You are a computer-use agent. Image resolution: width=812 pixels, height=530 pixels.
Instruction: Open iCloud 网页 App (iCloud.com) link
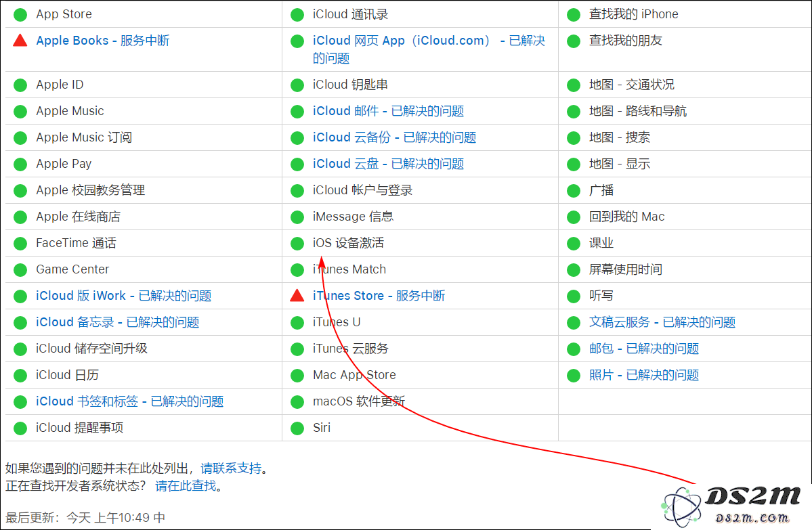(x=429, y=49)
